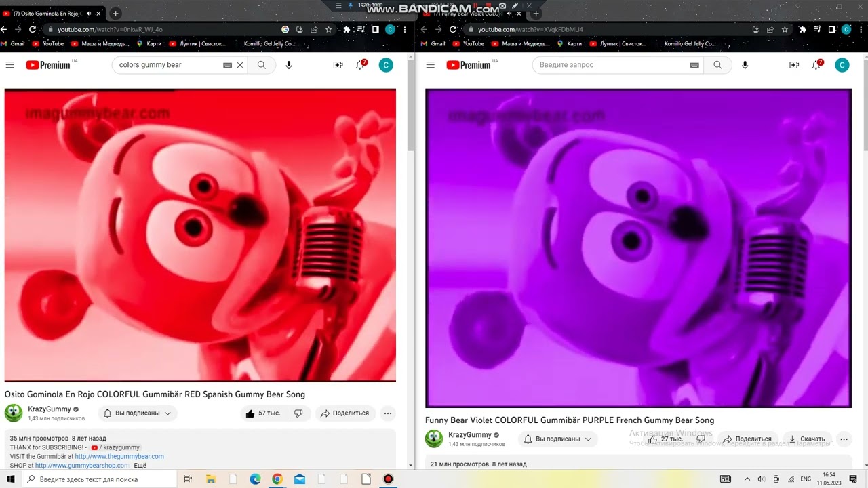Open Google Chrome from taskbar

277,479
